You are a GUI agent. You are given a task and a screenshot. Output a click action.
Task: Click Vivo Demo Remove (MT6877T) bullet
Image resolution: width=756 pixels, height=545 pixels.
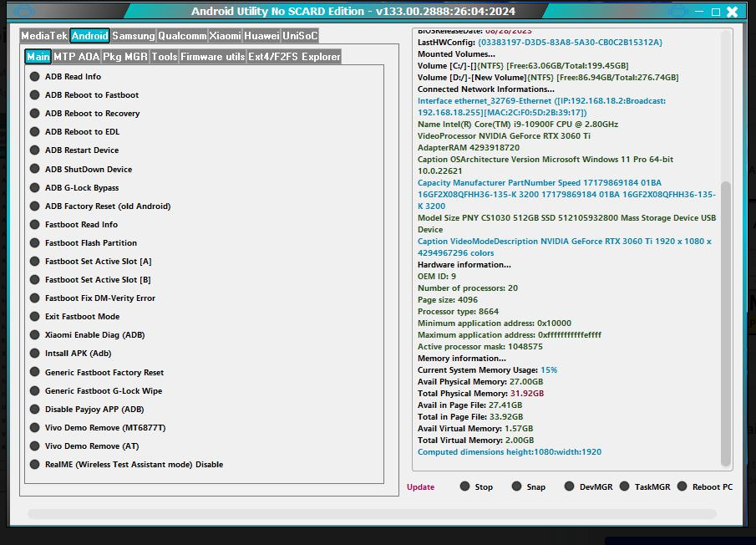pos(35,428)
